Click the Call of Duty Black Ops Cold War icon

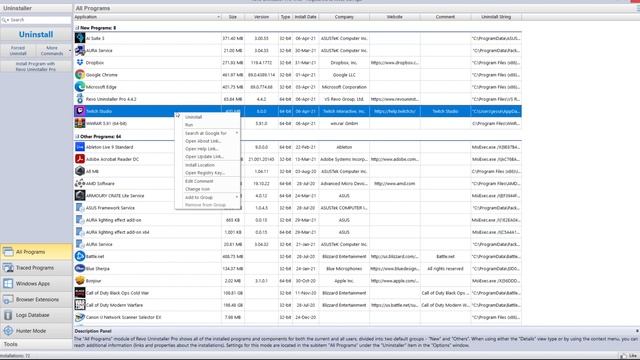[80, 293]
